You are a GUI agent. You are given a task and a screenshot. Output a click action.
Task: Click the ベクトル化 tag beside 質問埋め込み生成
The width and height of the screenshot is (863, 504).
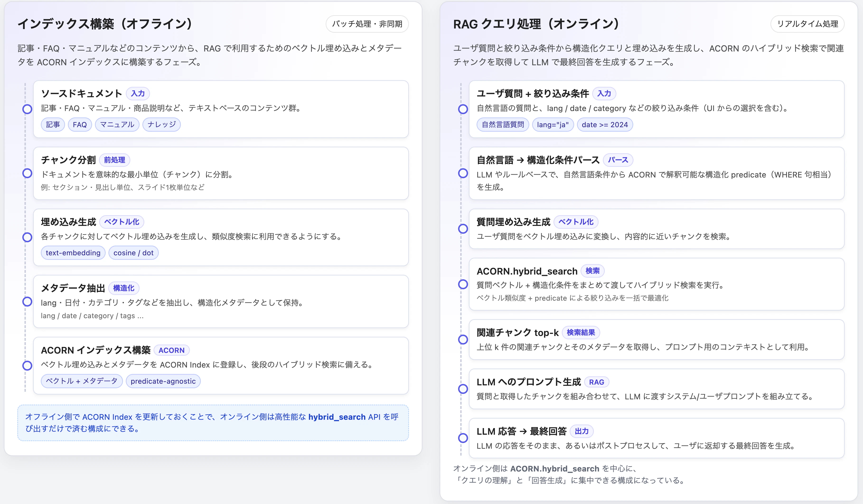click(576, 222)
